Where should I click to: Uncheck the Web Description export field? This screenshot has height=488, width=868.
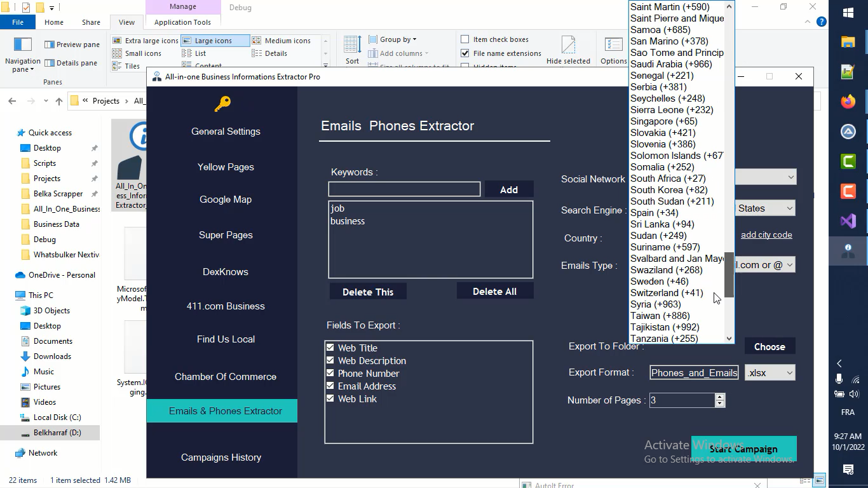(x=330, y=360)
